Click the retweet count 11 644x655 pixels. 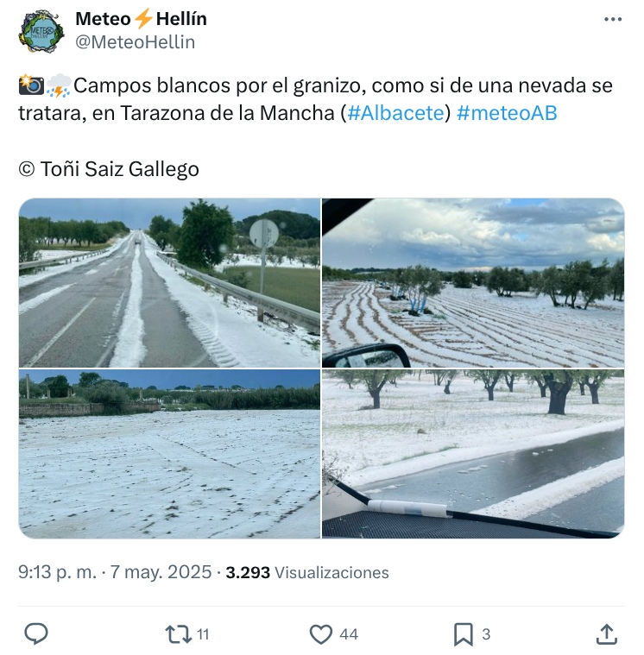[x=203, y=634]
